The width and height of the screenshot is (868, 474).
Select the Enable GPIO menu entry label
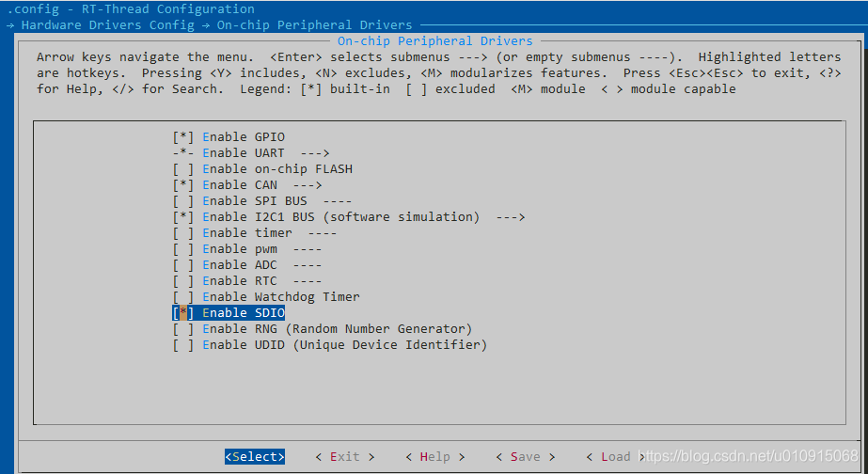click(x=244, y=136)
